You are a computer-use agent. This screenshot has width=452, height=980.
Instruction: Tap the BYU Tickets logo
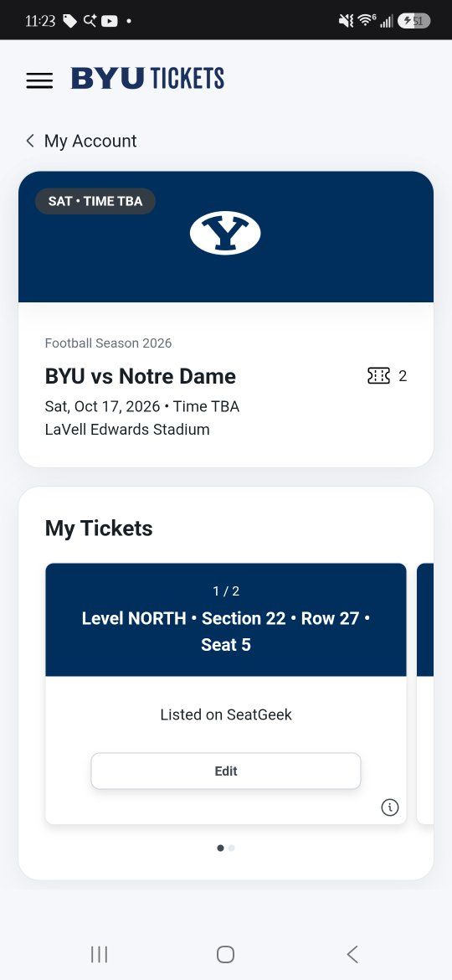[x=147, y=79]
